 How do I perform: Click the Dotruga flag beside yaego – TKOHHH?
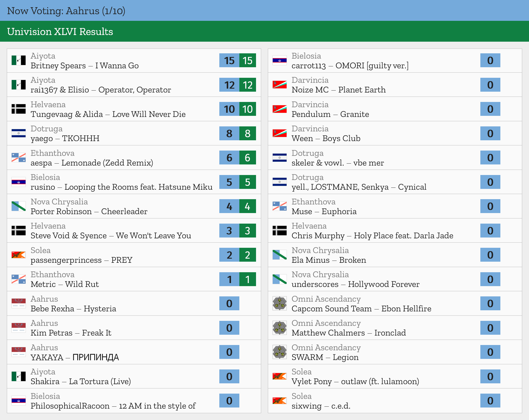click(19, 133)
